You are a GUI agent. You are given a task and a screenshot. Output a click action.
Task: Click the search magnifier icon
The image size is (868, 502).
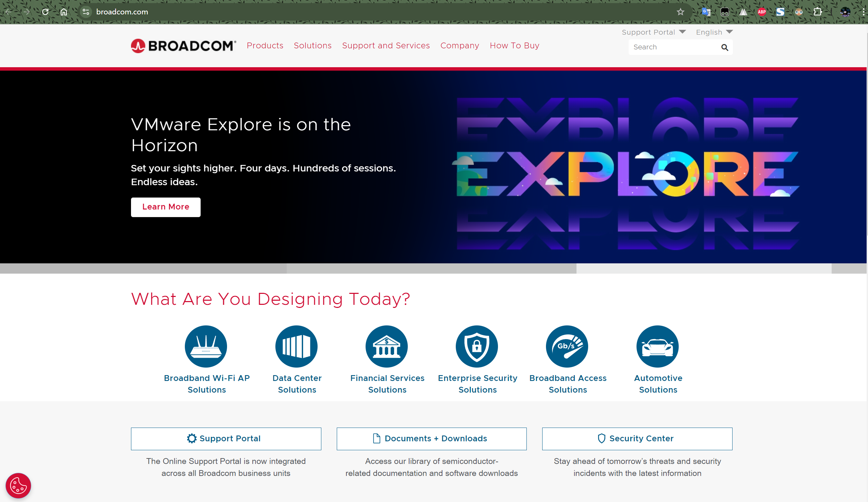coord(724,48)
